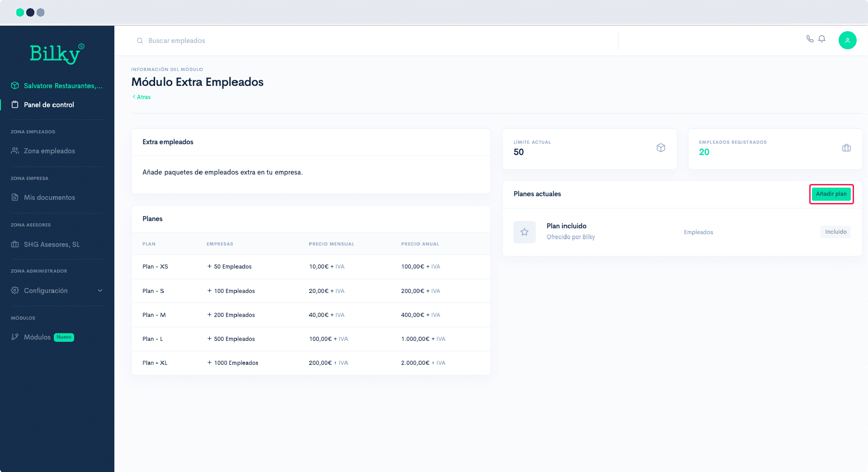This screenshot has width=868, height=472.
Task: Select the Plan - M row
Action: click(311, 315)
